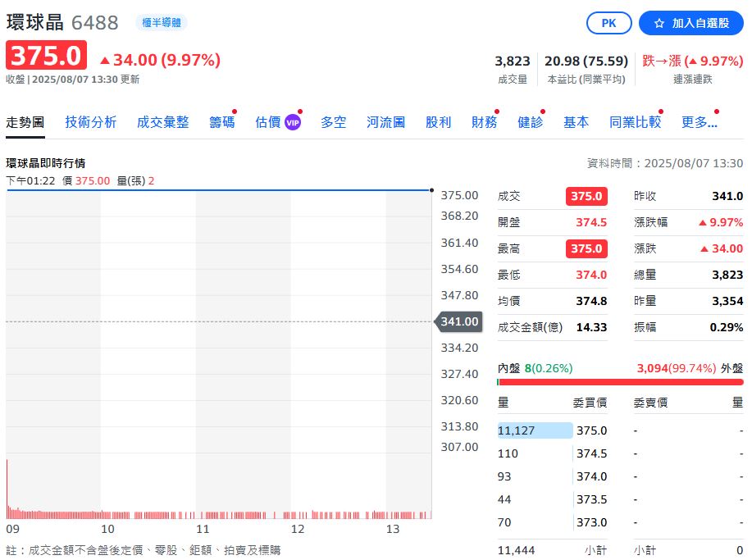Click the ▲34.00 (9.97%) change text
This screenshot has height=560, width=752.
coord(160,60)
